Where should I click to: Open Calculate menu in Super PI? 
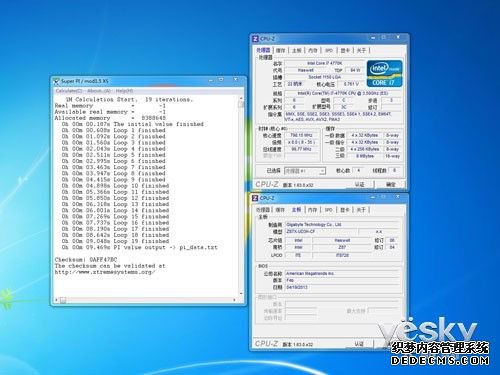69,91
